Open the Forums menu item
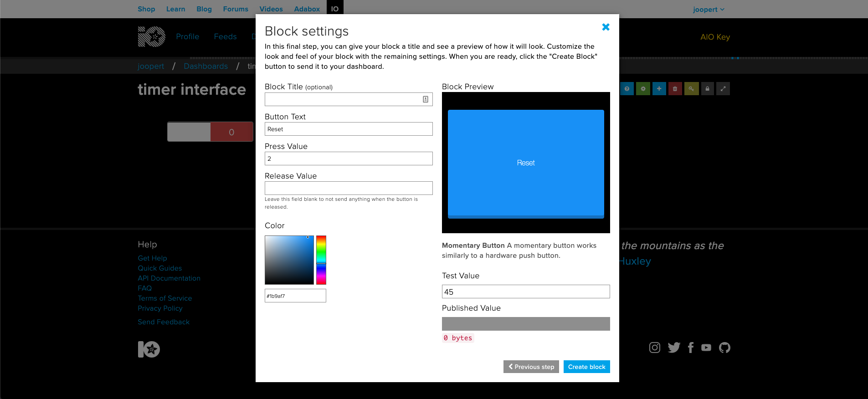 tap(236, 9)
